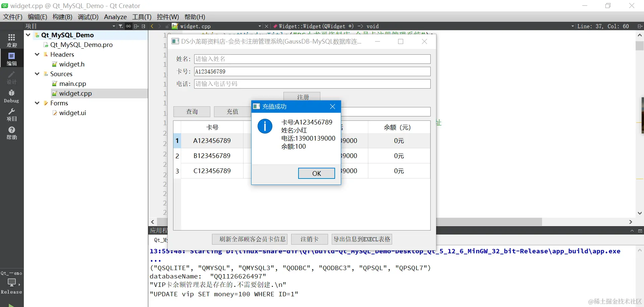The image size is (644, 307).
Task: Click the split project panel icon
Action: 136,26
